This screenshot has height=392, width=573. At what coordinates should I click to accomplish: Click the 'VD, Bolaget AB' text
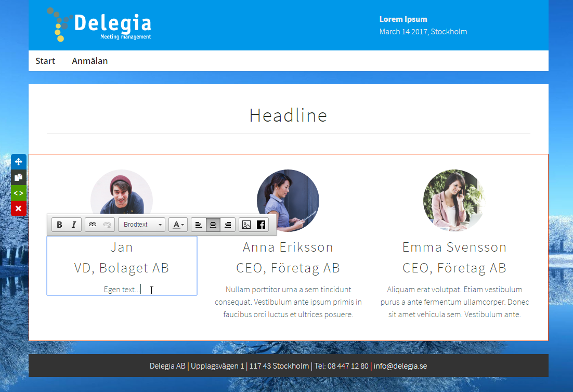(x=122, y=268)
